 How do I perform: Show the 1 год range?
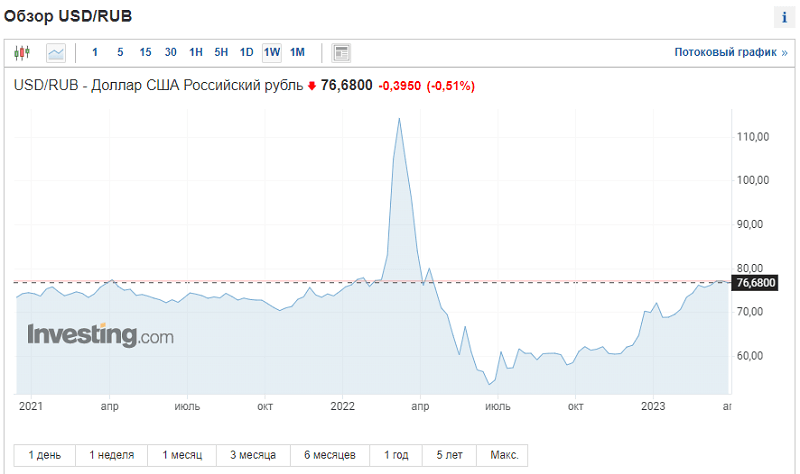coord(396,455)
